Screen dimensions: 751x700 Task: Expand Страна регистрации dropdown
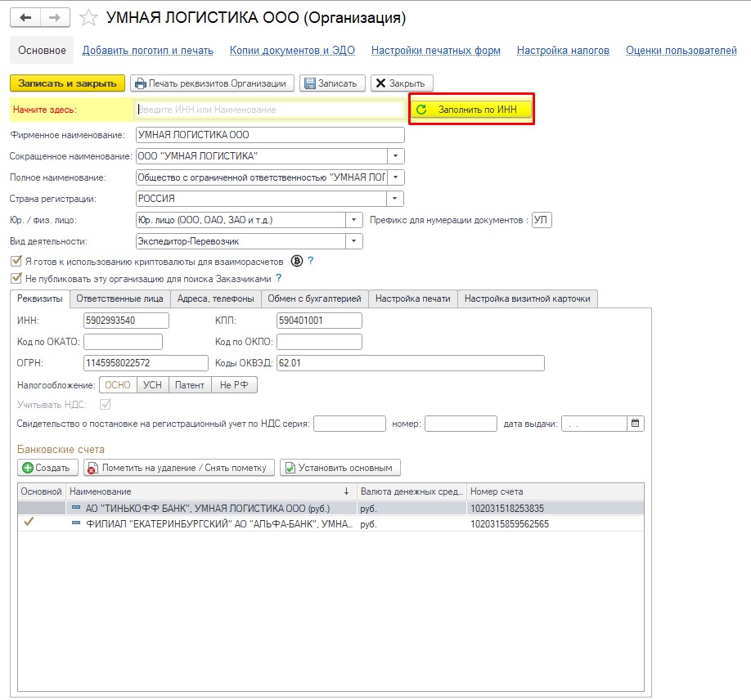coord(394,198)
